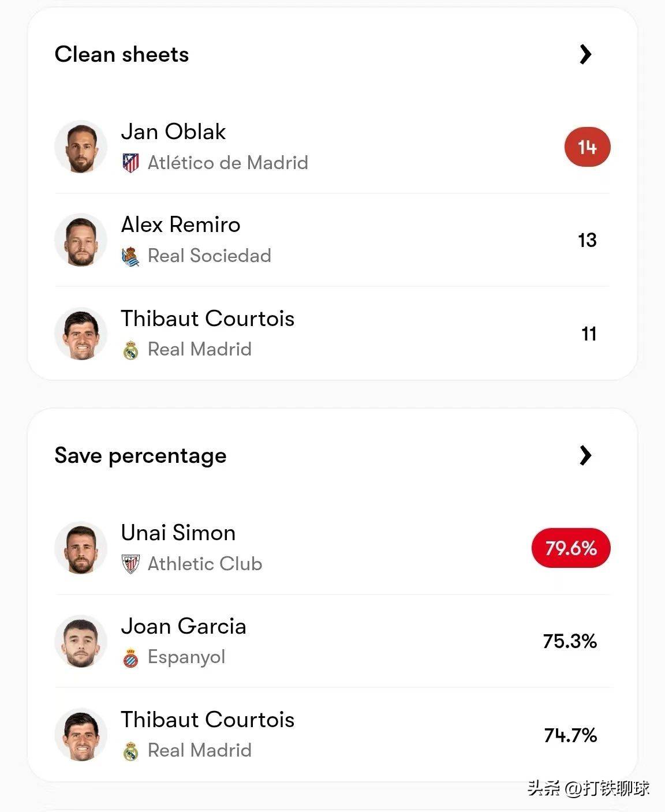Open Unai Simon's player photo
This screenshot has width=665, height=812.
point(81,548)
